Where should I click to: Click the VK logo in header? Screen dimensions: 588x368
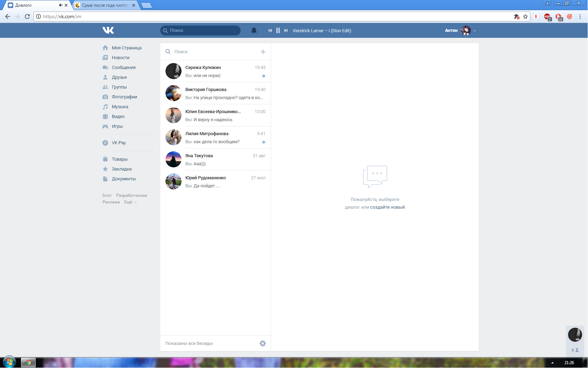(x=108, y=30)
